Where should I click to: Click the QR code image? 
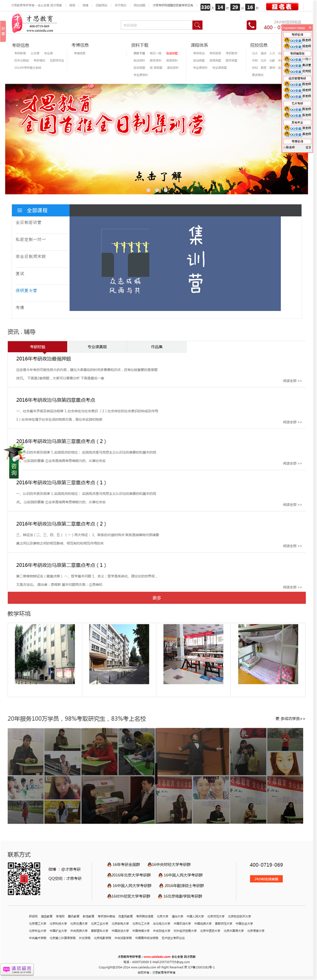pyautogui.click(x=24, y=879)
